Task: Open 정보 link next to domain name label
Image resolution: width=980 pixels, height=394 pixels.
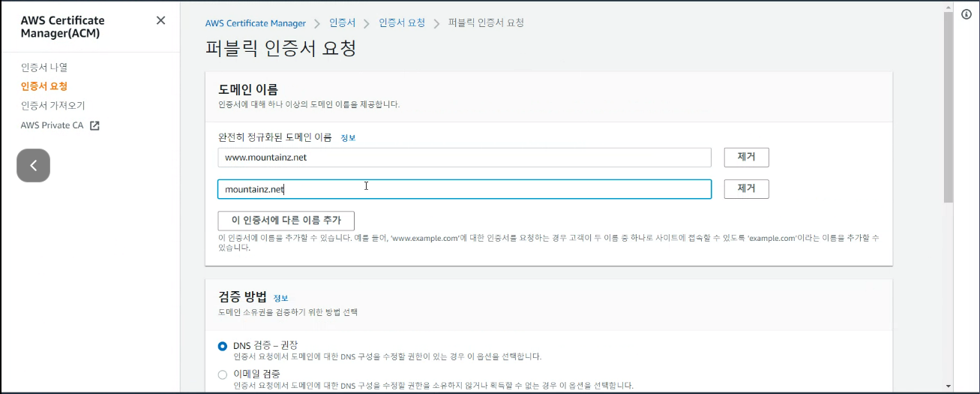Action: [x=348, y=138]
